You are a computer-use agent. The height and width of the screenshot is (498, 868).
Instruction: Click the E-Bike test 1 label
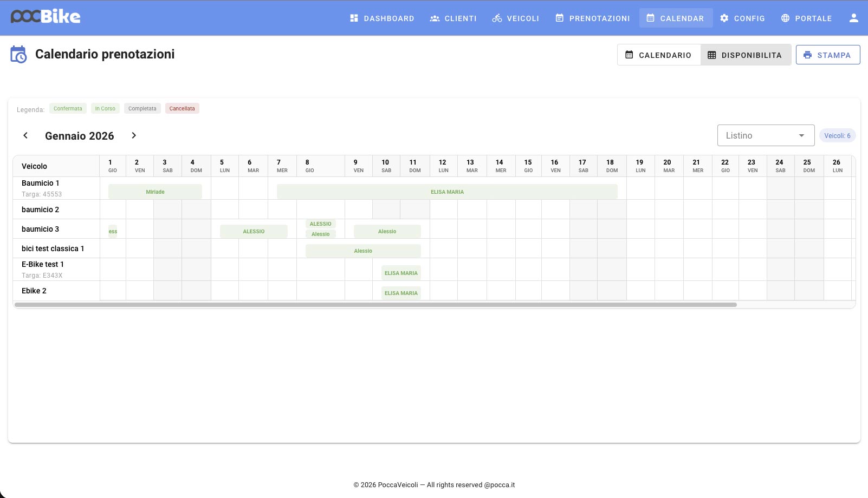pos(43,264)
